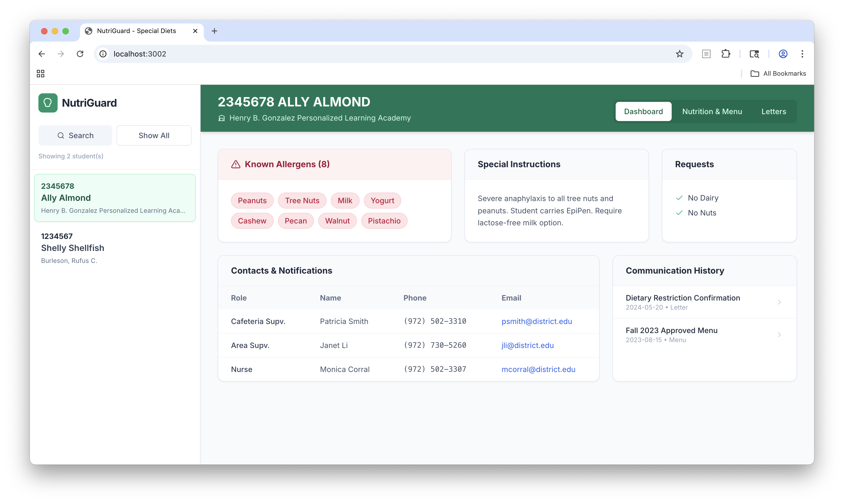Click the Chrome profile avatar icon
844x504 pixels.
point(783,54)
